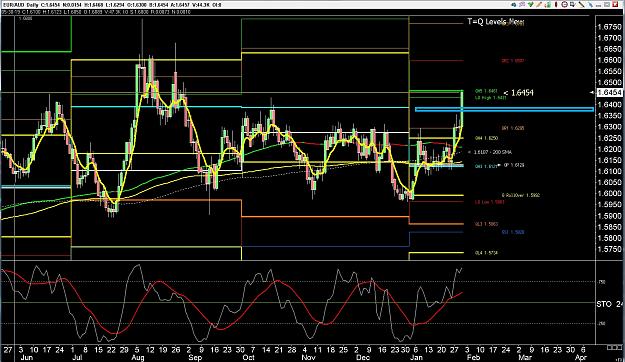Screen dimensions: 625x362
Task: Click the white 1.6454 price annotation on chart
Action: 522,93
